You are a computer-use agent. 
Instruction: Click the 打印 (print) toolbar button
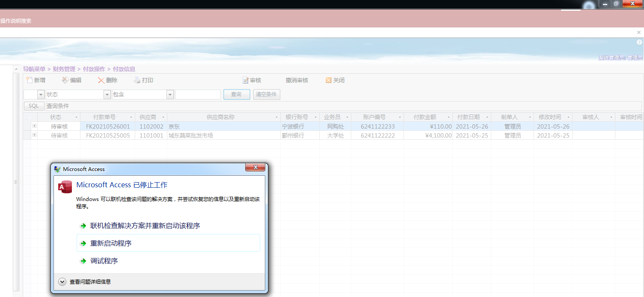pyautogui.click(x=143, y=80)
